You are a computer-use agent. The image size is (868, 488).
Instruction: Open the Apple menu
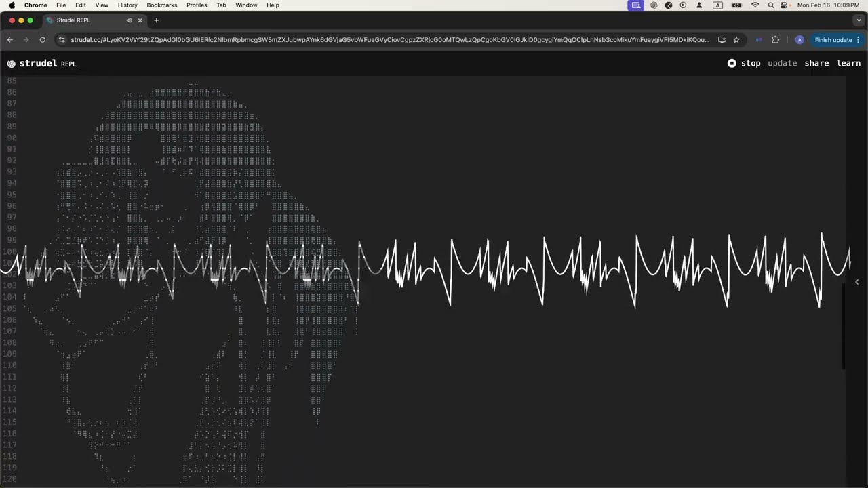(x=12, y=5)
